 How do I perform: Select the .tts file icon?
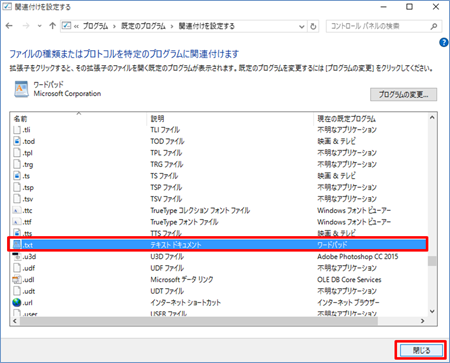coord(17,232)
